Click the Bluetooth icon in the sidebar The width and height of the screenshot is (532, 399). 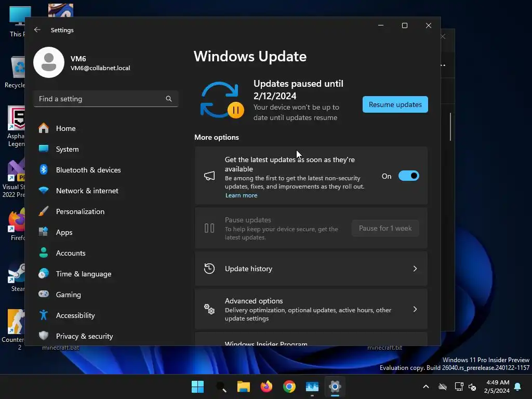point(44,170)
